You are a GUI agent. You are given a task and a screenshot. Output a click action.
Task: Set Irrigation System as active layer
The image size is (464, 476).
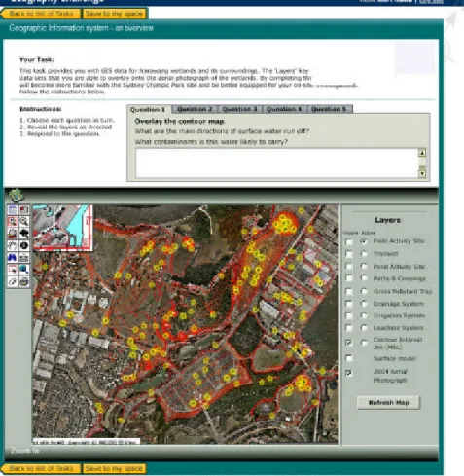(x=364, y=315)
